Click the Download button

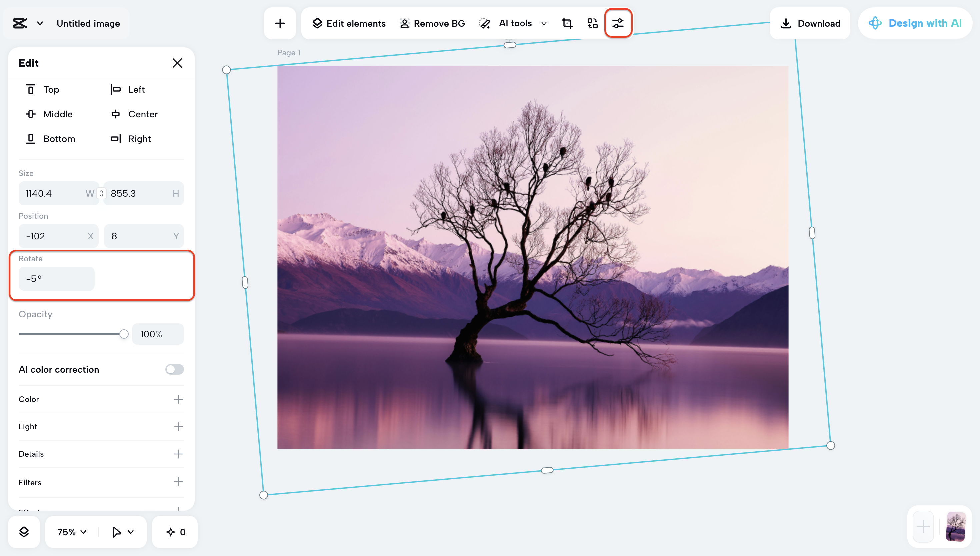coord(810,23)
